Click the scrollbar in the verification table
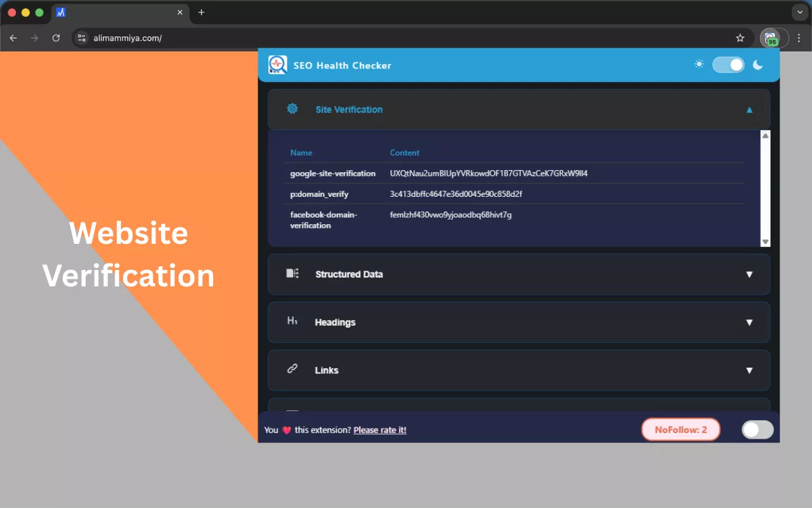This screenshot has height=508, width=812. [x=765, y=187]
